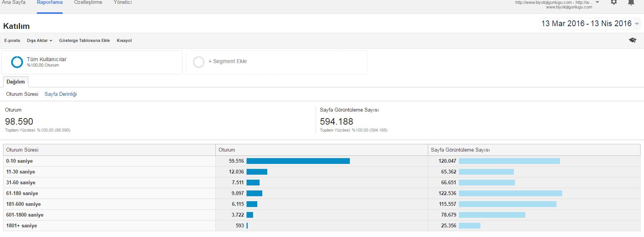Click the 65.362 pageviews value
Screen dimensions: 644x237
tap(449, 172)
